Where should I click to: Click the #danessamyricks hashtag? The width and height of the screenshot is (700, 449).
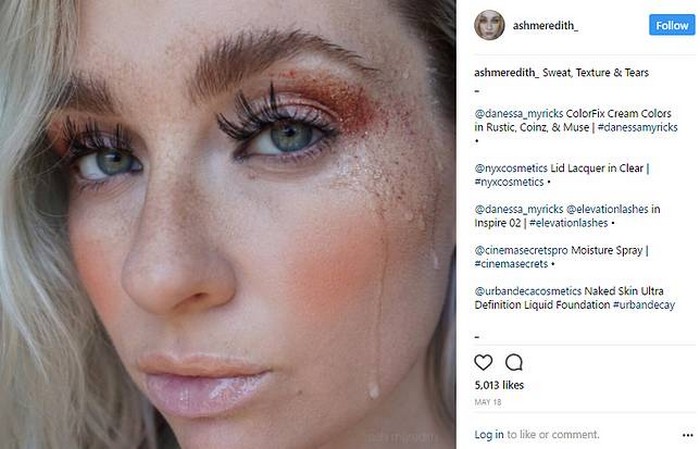[x=638, y=128]
